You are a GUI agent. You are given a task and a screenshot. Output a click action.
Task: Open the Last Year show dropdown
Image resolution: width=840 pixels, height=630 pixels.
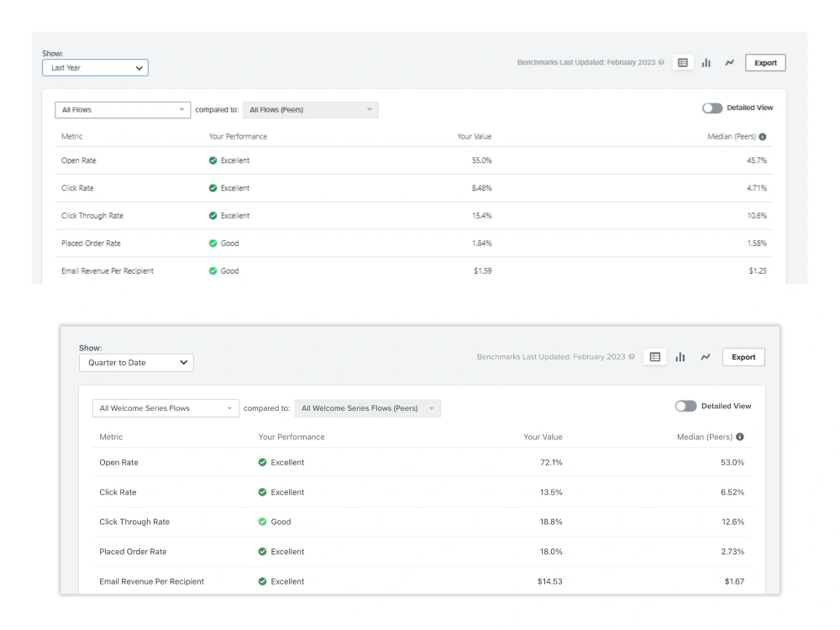(x=95, y=67)
